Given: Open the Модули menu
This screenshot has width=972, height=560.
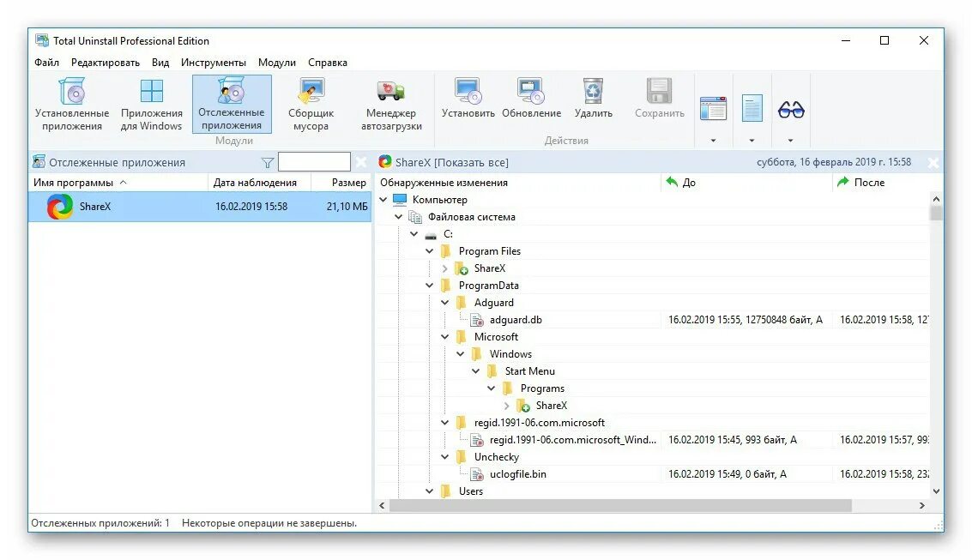Looking at the screenshot, I should point(277,63).
